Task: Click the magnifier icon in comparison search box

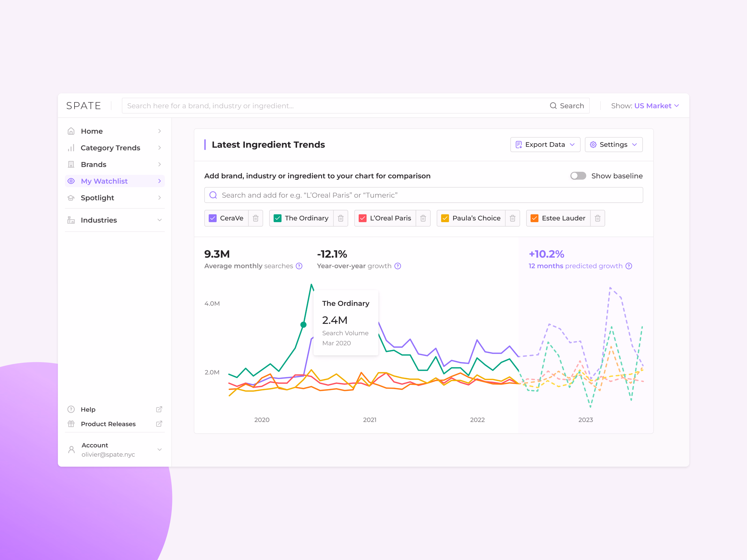Action: (x=213, y=195)
